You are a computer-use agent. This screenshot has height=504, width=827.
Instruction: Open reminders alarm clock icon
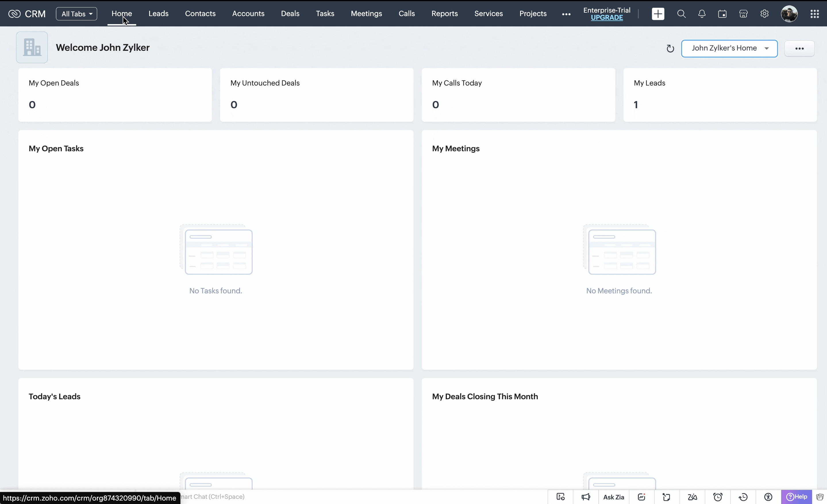pyautogui.click(x=718, y=497)
